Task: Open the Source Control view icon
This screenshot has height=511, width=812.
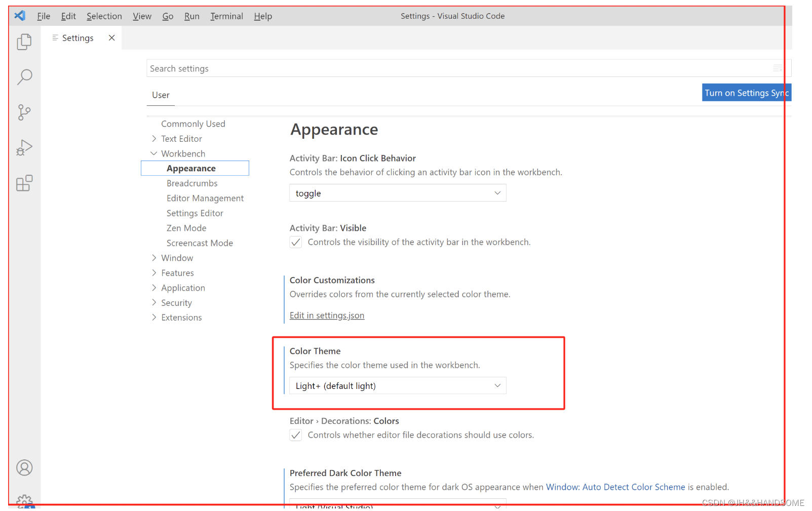Action: [x=24, y=112]
